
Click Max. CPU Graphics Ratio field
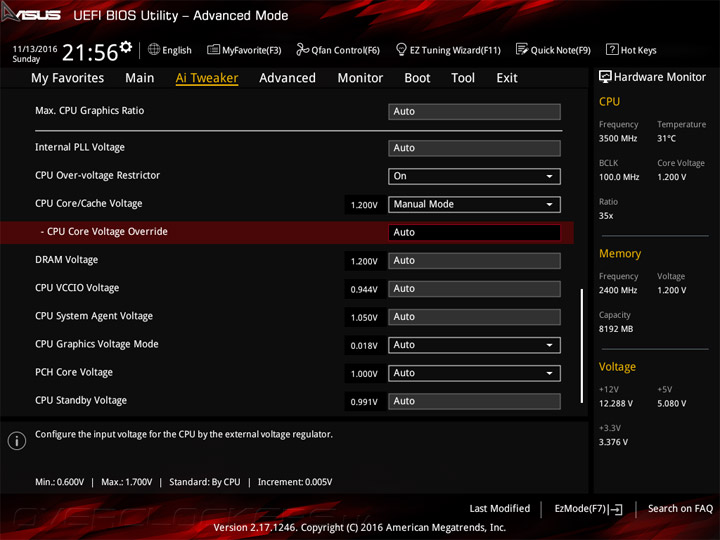[474, 112]
